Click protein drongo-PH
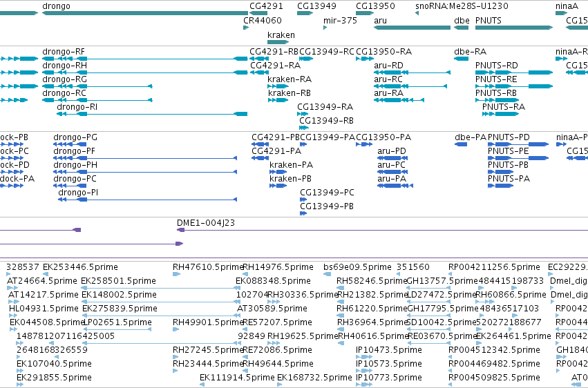 [x=75, y=165]
